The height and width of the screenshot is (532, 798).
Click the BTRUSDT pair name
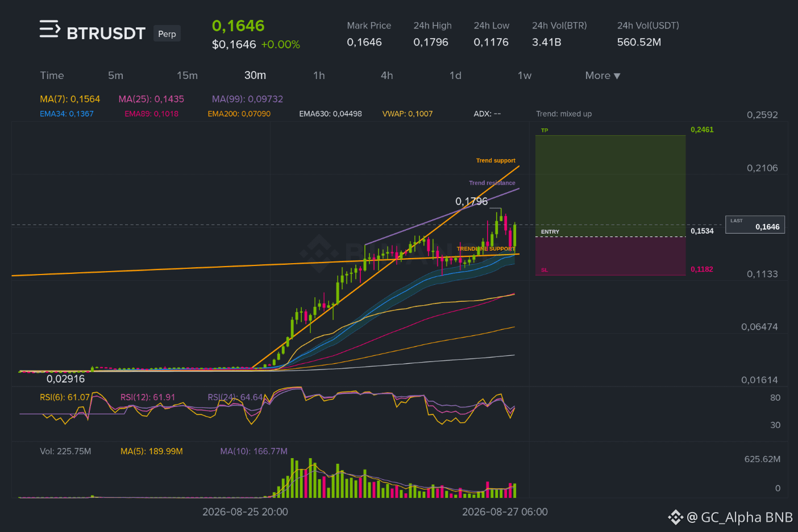106,34
